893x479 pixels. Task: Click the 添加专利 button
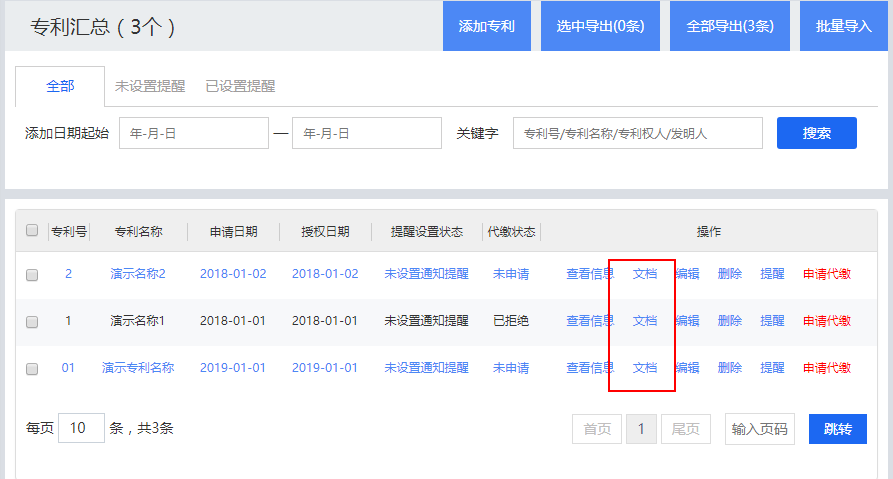coord(487,26)
